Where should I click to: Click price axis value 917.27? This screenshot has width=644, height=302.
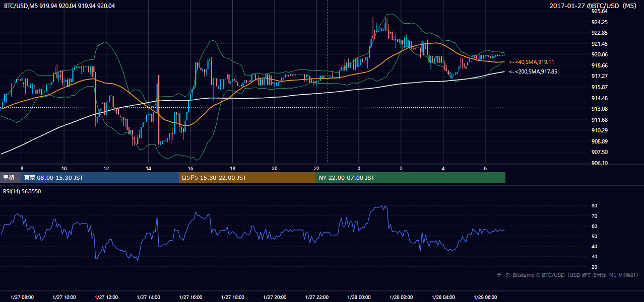[599, 76]
